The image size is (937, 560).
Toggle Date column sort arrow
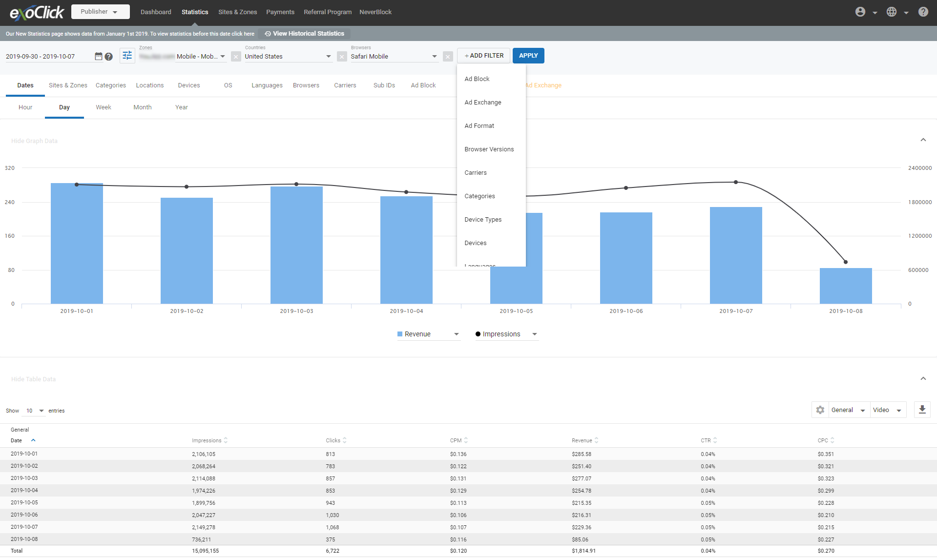[x=33, y=440]
